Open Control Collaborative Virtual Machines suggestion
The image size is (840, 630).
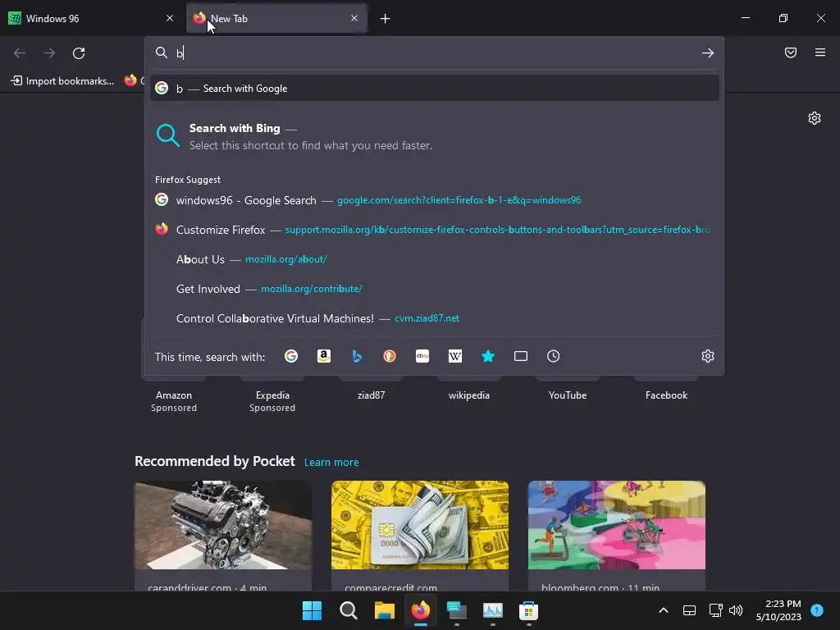click(x=435, y=318)
